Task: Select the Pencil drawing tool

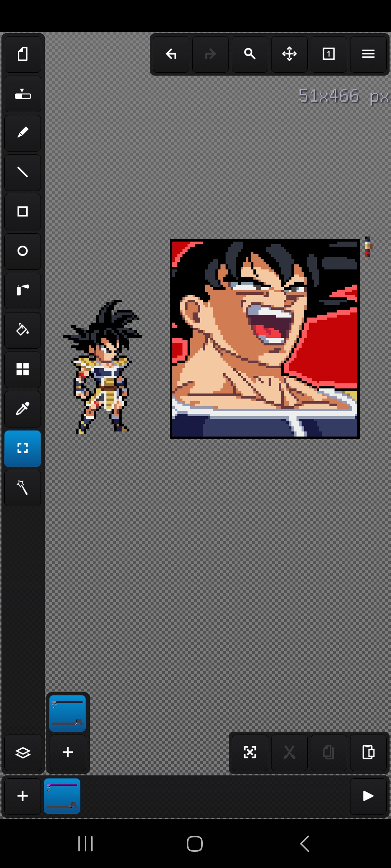Action: click(22, 133)
